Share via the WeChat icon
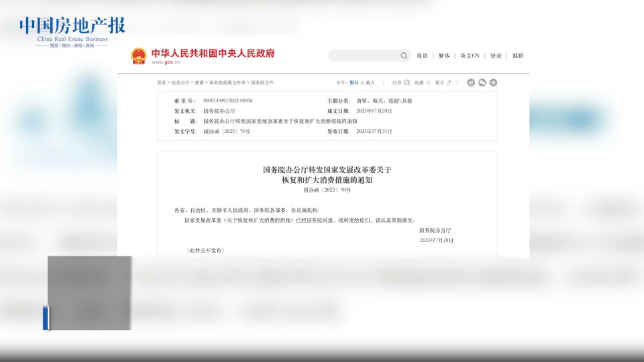The image size is (644, 362). [482, 82]
